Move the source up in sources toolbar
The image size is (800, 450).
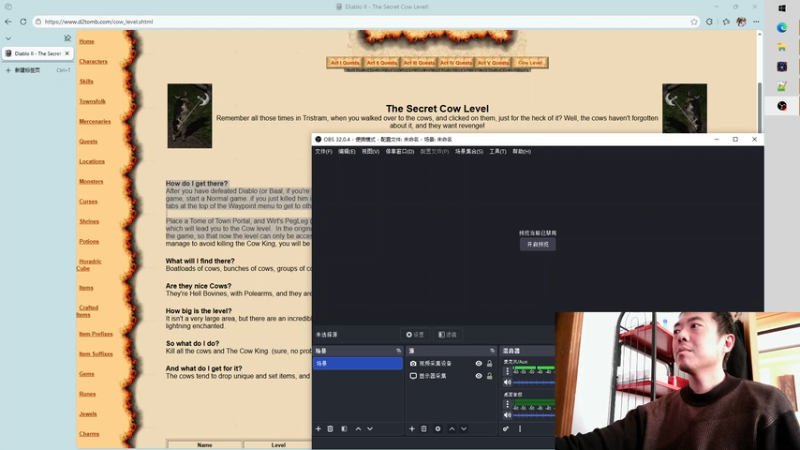[452, 429]
